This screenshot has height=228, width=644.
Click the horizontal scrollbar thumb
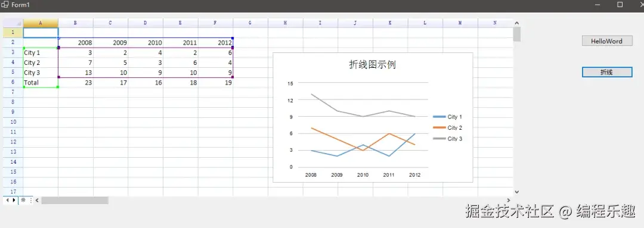75,200
